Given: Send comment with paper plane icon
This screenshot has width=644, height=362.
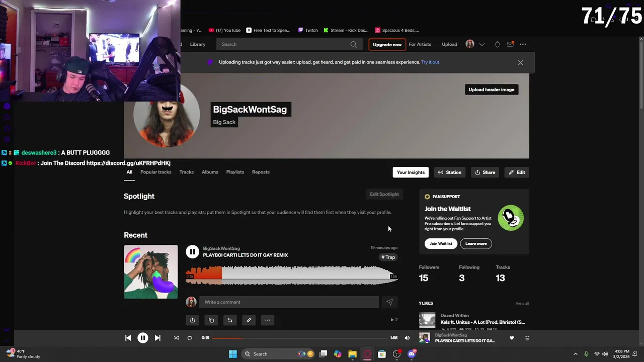Looking at the screenshot, I should coord(389,302).
